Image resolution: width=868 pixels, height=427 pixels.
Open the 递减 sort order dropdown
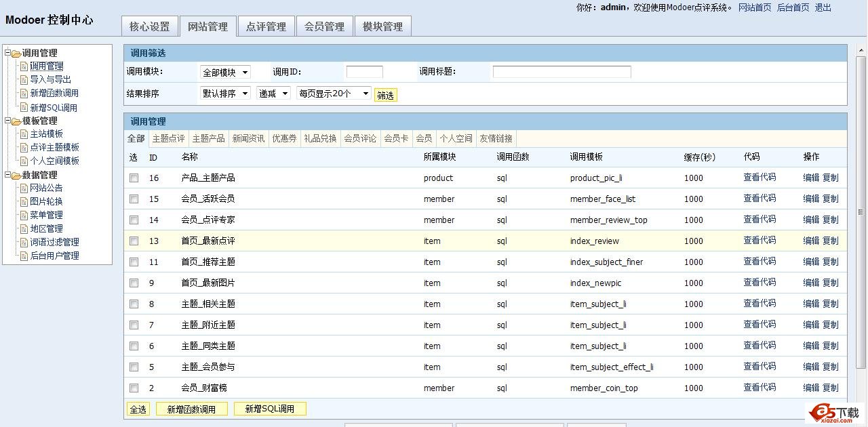tap(273, 94)
